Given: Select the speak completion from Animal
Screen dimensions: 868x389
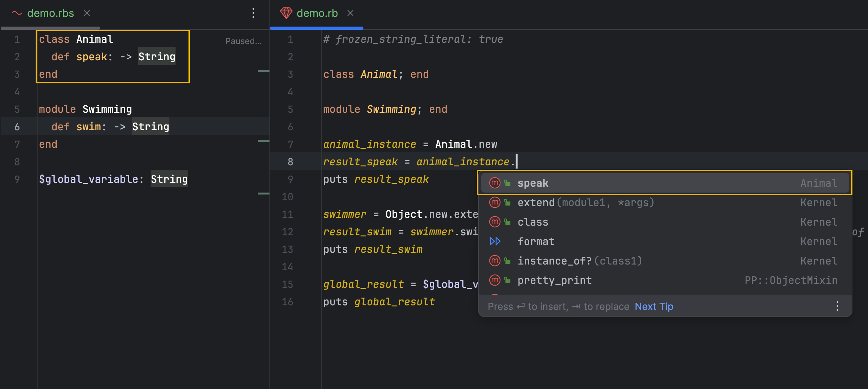Looking at the screenshot, I should point(533,183).
